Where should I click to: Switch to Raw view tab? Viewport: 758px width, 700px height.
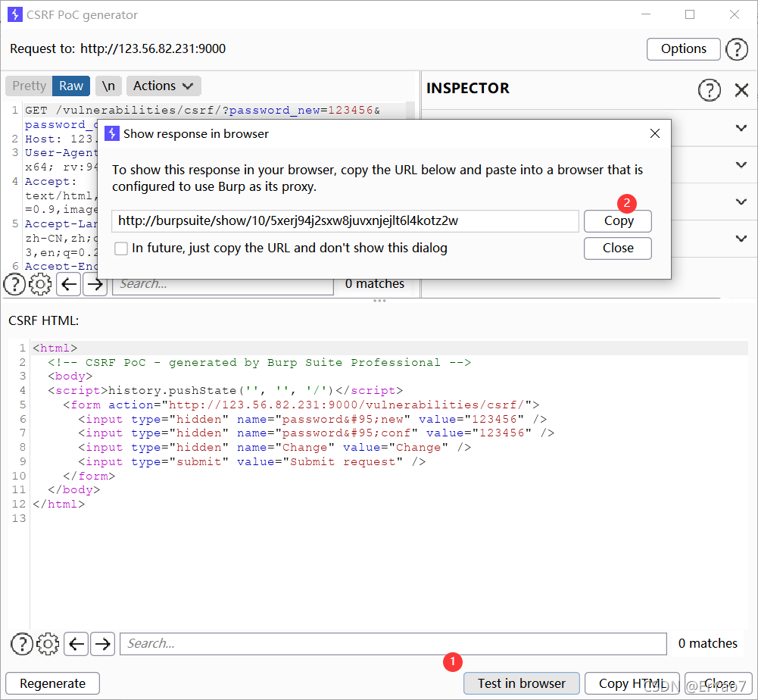(x=71, y=86)
